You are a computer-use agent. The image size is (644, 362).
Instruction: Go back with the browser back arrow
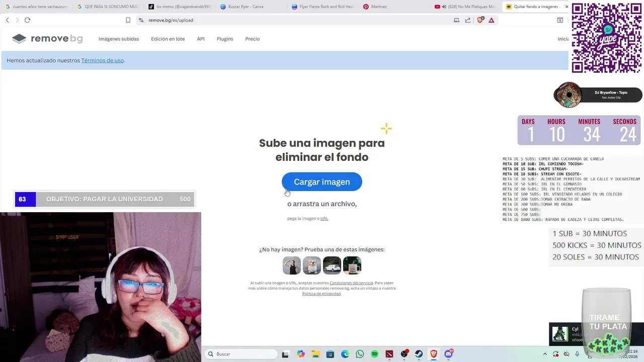(x=7, y=20)
